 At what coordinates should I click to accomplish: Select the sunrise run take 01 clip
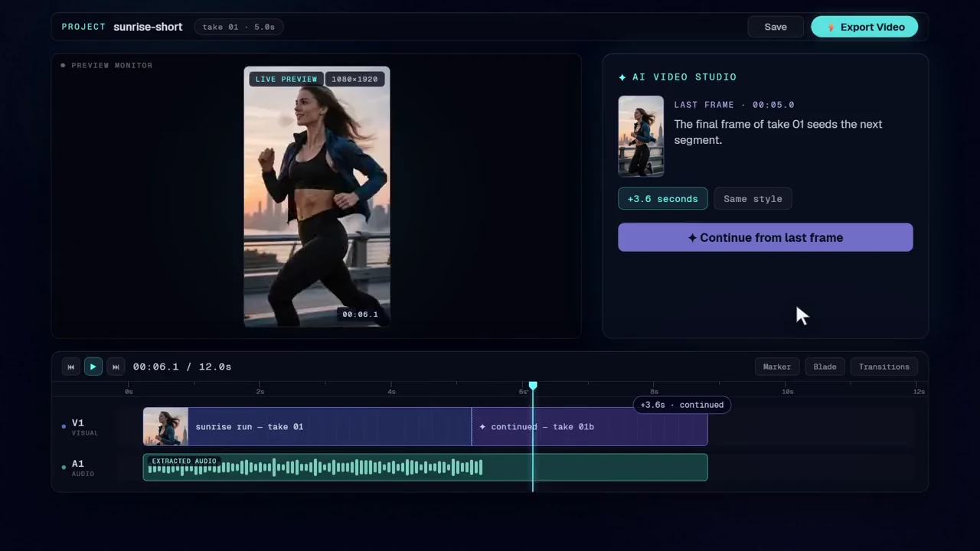[x=307, y=426]
